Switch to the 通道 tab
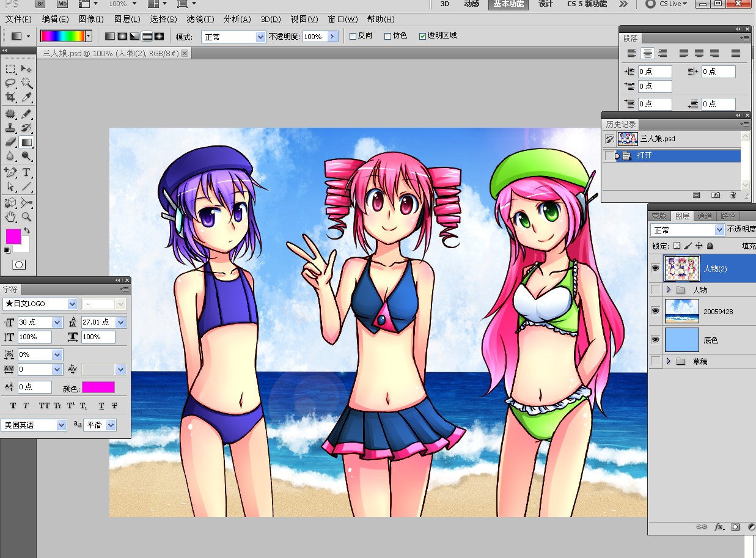 click(705, 216)
